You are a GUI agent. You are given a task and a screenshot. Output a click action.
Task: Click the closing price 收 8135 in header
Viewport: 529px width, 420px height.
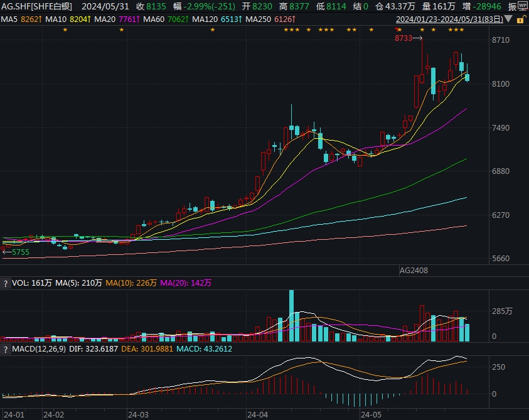pyautogui.click(x=151, y=6)
